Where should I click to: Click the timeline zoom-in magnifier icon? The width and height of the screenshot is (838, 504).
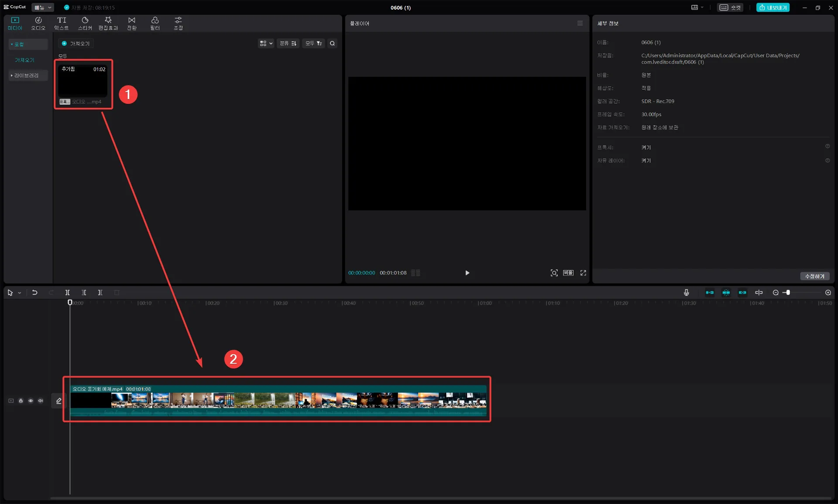coord(828,293)
